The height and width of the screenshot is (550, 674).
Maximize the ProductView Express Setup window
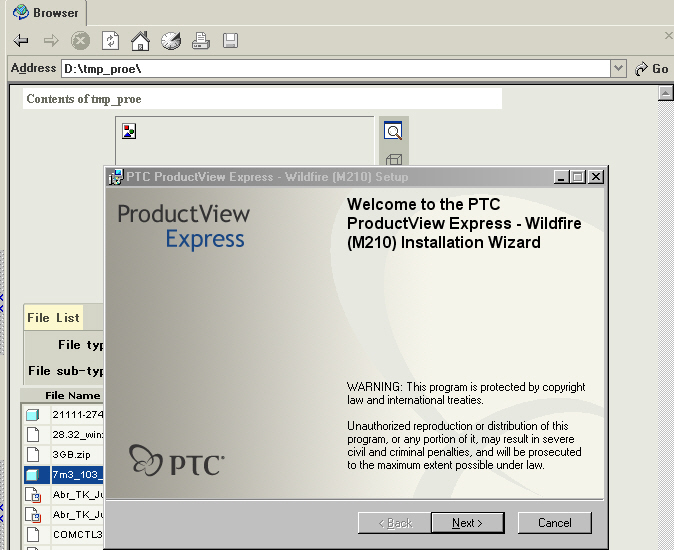coord(578,177)
